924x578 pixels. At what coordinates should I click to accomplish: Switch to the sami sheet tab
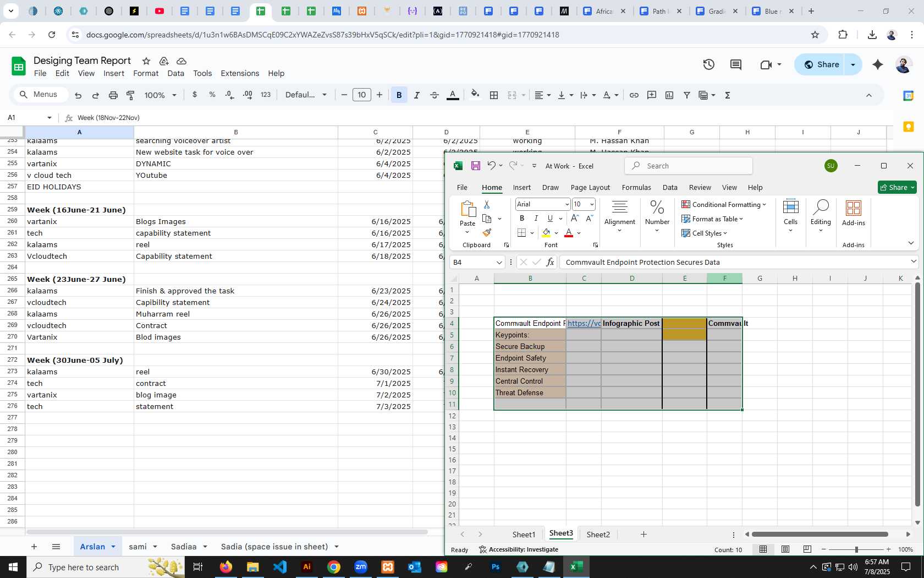click(137, 547)
